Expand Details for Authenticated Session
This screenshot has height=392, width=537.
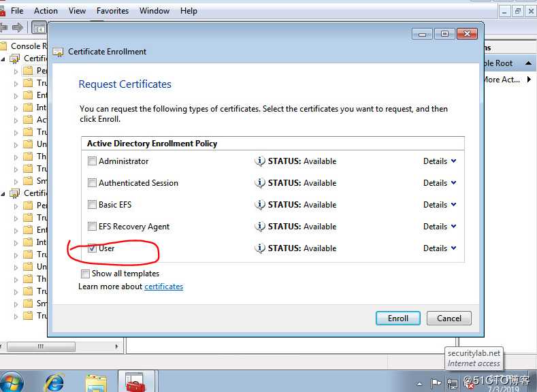[440, 183]
